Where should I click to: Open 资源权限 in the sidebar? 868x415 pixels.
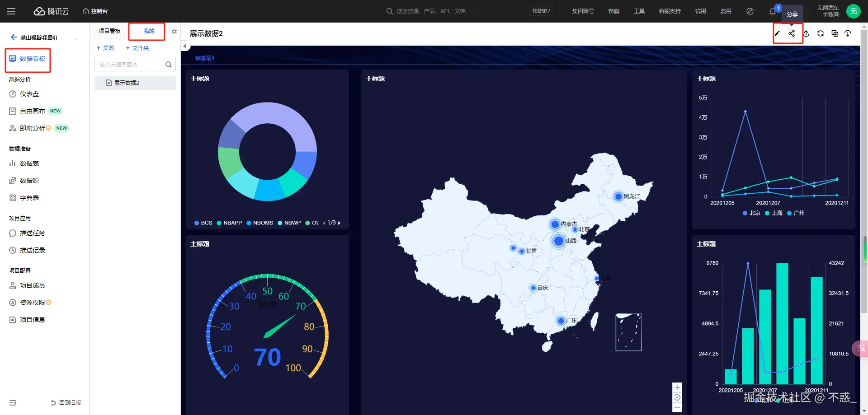click(30, 303)
